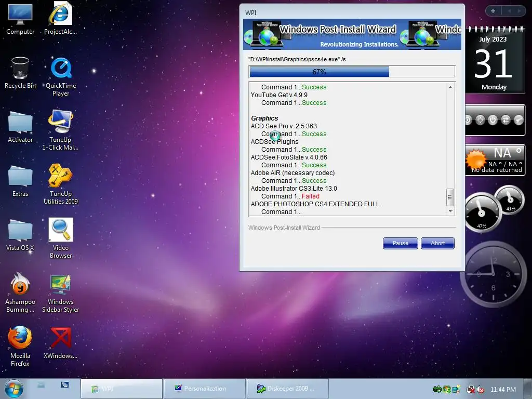Click the switch-user arrows gadget icon
Screen dimensions: 532x399
506,120
